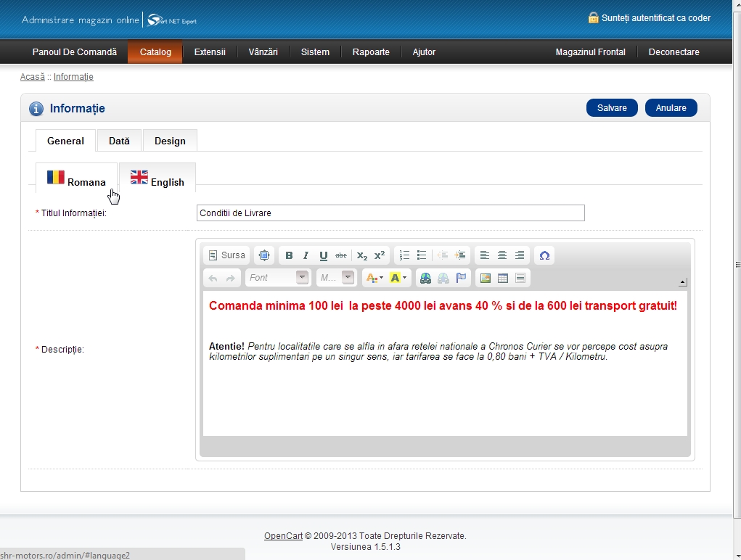Insert a bulleted list
Image resolution: width=741 pixels, height=560 pixels.
(422, 255)
